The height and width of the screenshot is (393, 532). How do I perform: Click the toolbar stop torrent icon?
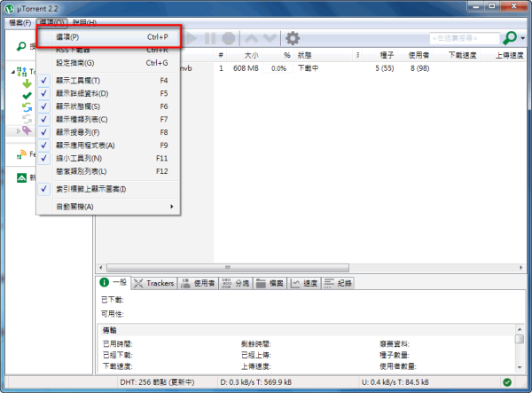point(229,38)
